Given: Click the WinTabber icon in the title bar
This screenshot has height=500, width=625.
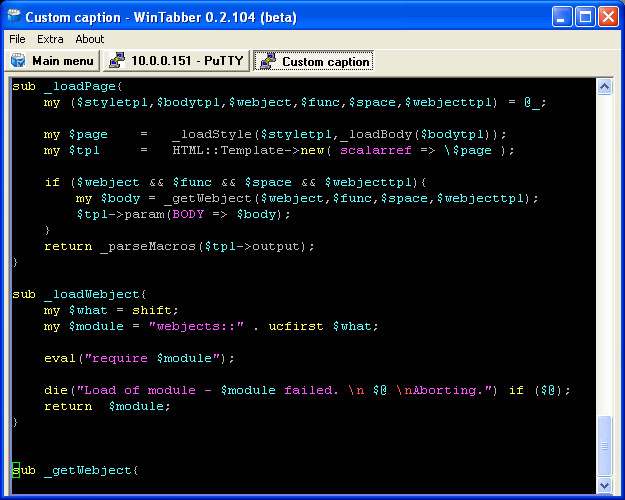Looking at the screenshot, I should pyautogui.click(x=14, y=17).
